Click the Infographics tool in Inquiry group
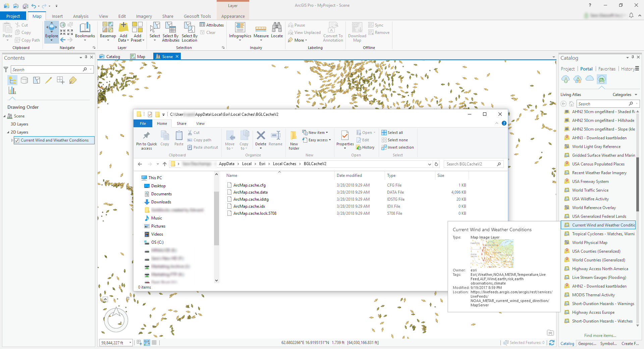The width and height of the screenshot is (644, 349). coord(240,31)
